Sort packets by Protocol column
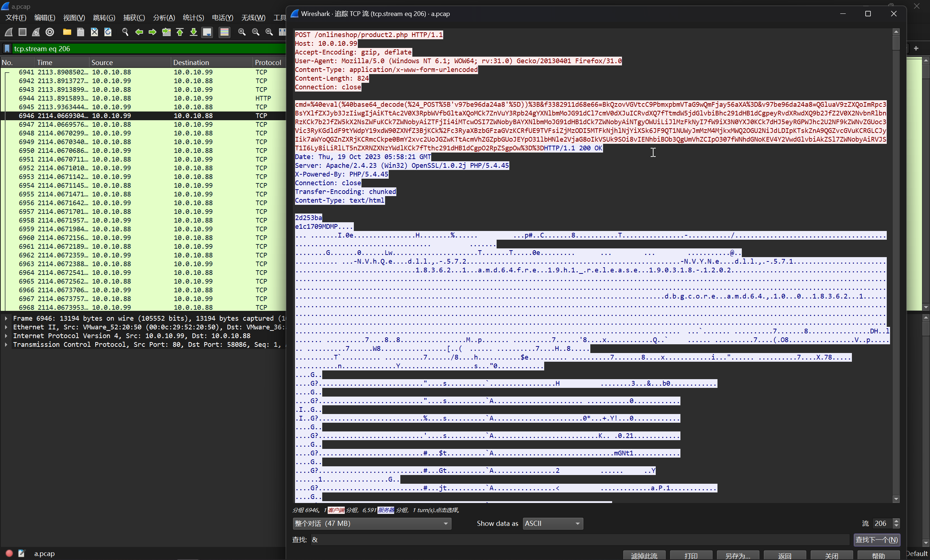The height and width of the screenshot is (560, 930). pos(270,62)
